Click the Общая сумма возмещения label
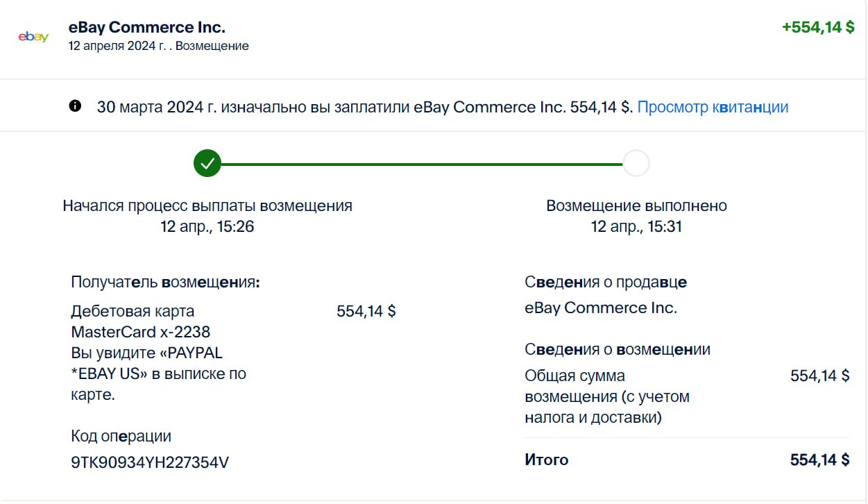The width and height of the screenshot is (868, 504). [607, 396]
